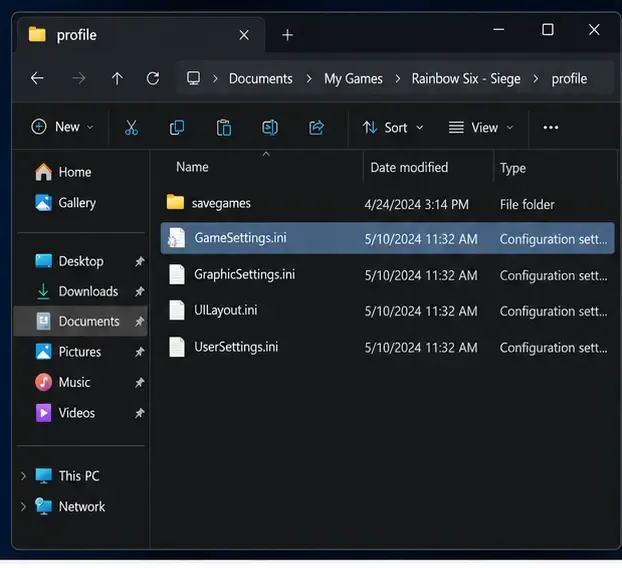Click the Paste clipboard icon
622x568 pixels.
(224, 128)
